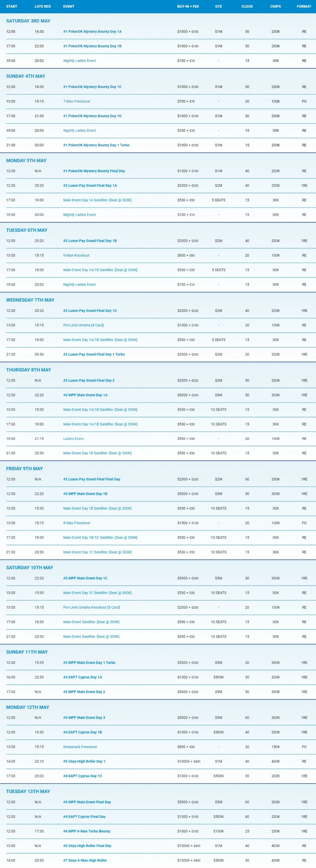Select the Saturday 3rd May heading
The width and height of the screenshot is (316, 868).
pyautogui.click(x=28, y=21)
